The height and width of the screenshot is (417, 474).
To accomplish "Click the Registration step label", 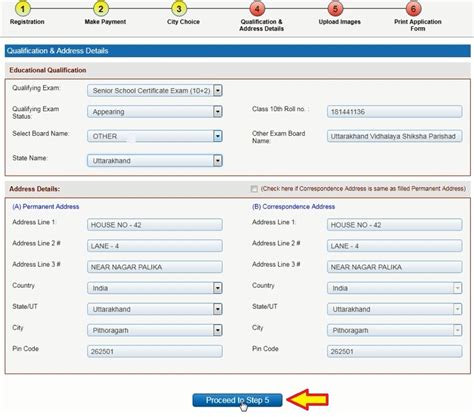I will tap(27, 22).
